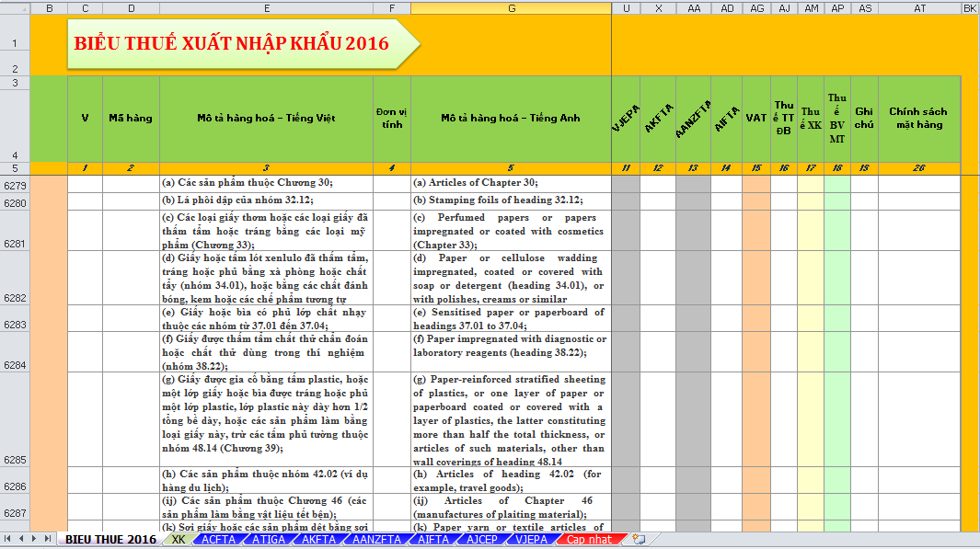Select the '(g) Paper-reinforced stratified sheeting' cell
The width and height of the screenshot is (980, 549).
[x=512, y=419]
